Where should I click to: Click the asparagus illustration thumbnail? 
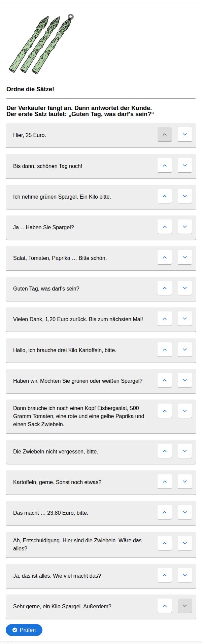coord(41,44)
